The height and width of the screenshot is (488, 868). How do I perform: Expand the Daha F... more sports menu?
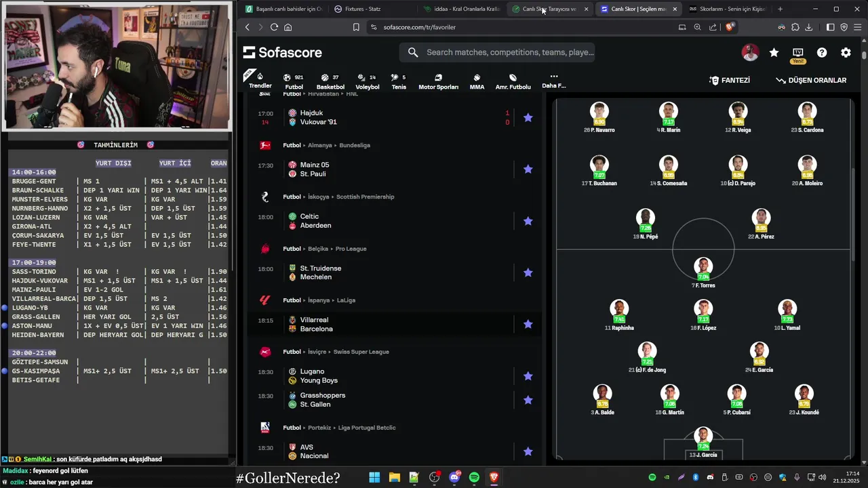pos(553,81)
